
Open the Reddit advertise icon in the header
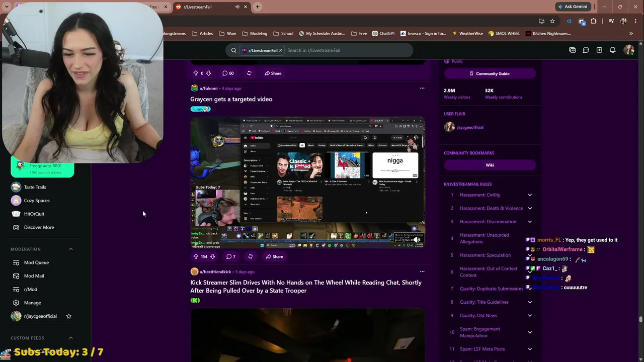tap(573, 50)
